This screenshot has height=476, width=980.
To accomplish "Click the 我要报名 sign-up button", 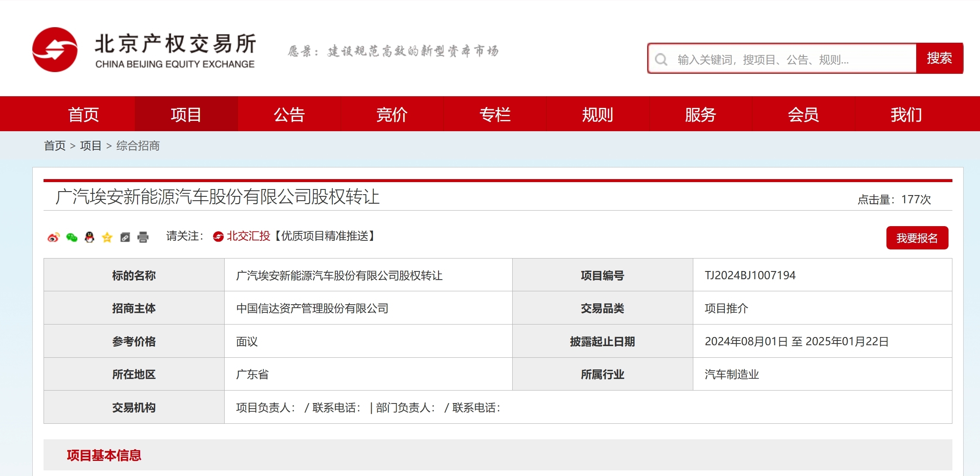I will tap(917, 238).
